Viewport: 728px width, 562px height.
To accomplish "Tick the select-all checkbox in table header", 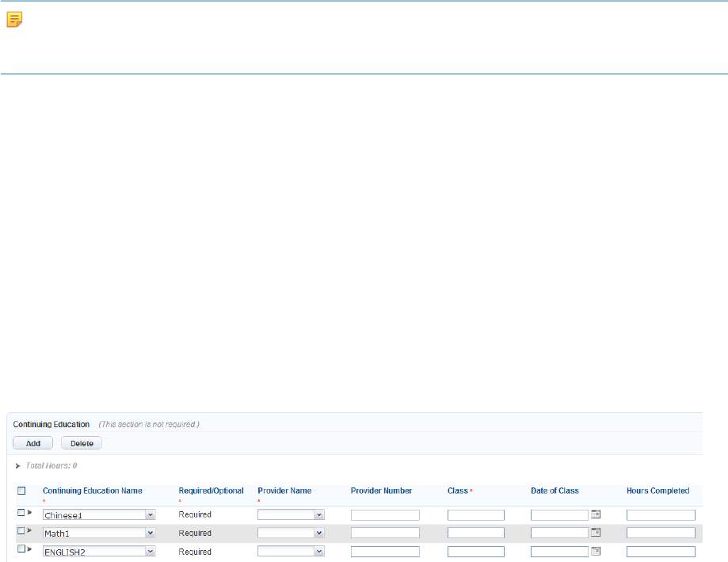I will (x=21, y=491).
